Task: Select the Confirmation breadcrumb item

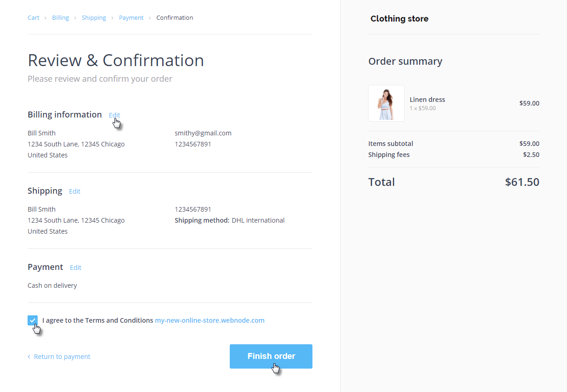Action: pos(175,18)
